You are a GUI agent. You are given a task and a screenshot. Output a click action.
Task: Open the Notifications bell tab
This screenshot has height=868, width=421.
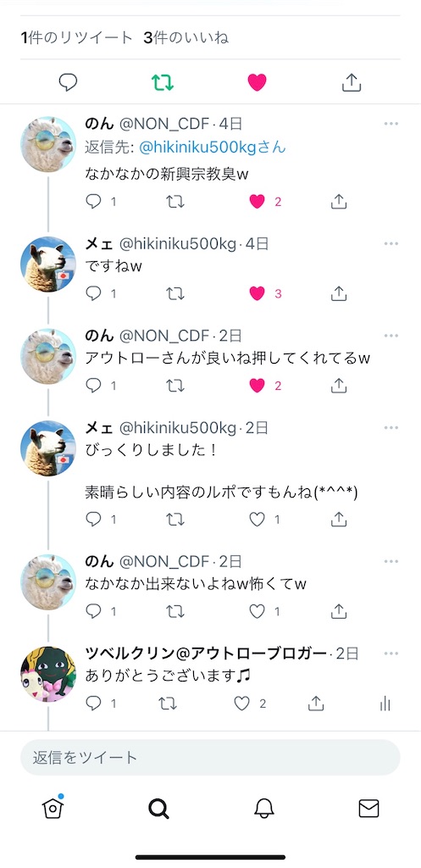click(264, 809)
